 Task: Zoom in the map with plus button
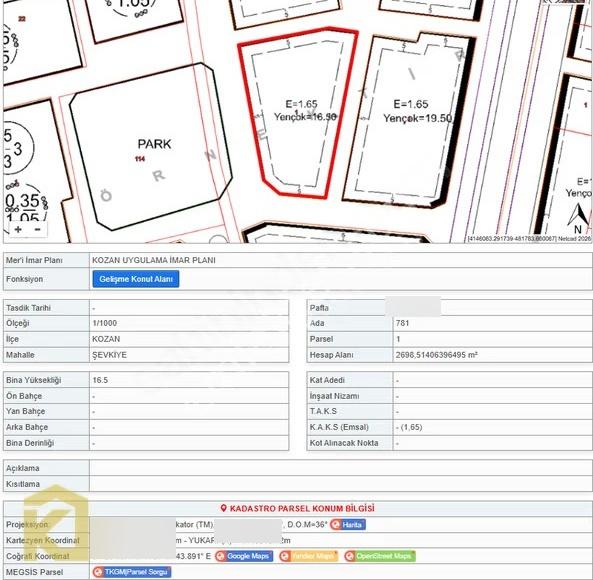coord(18,229)
